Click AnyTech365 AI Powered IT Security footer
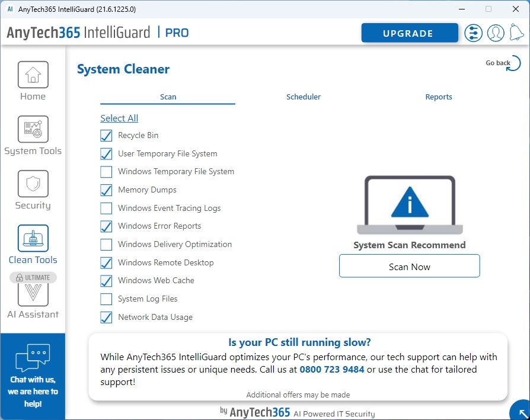The width and height of the screenshot is (530, 420). [298, 412]
